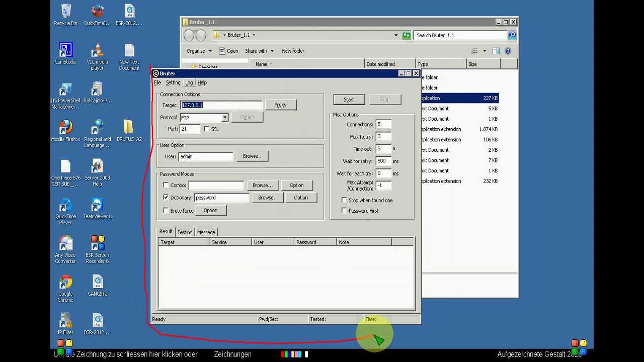
Task: Open the Setting menu in Bruter
Action: (x=173, y=83)
